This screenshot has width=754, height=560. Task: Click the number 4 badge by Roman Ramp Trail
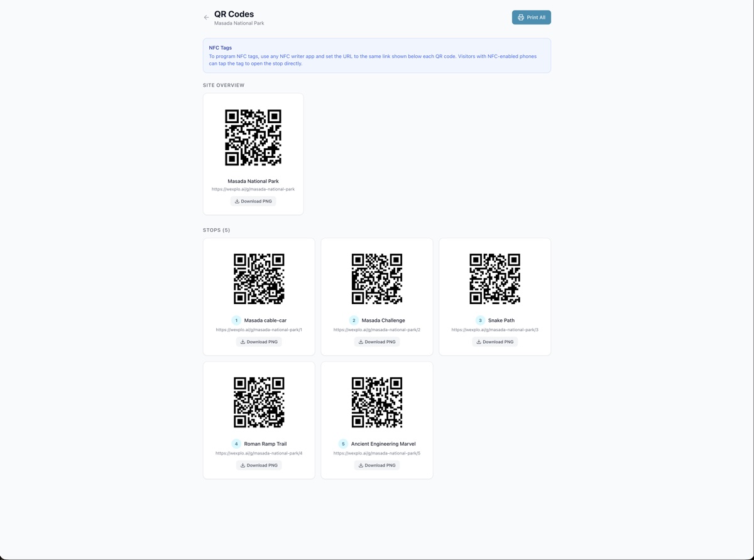pyautogui.click(x=236, y=444)
